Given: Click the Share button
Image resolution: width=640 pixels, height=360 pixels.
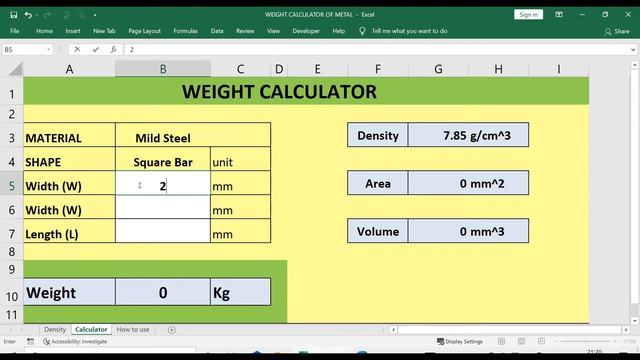Looking at the screenshot, I should coord(617,31).
